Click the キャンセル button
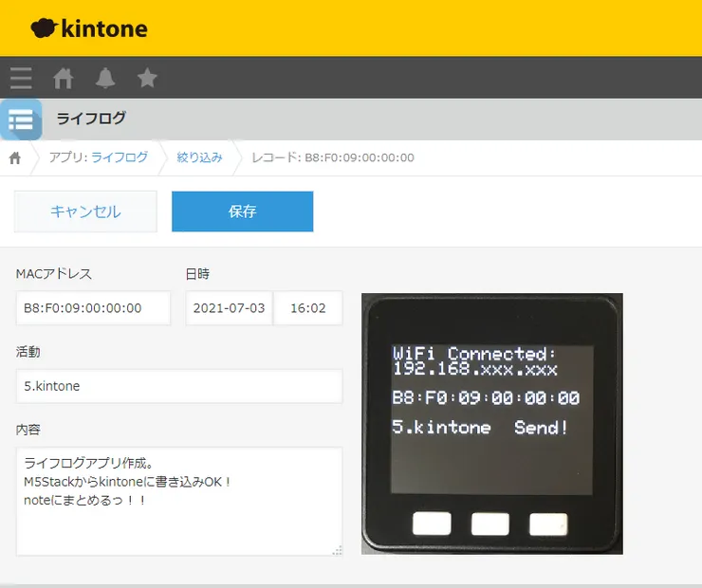The width and height of the screenshot is (702, 588). pyautogui.click(x=85, y=211)
